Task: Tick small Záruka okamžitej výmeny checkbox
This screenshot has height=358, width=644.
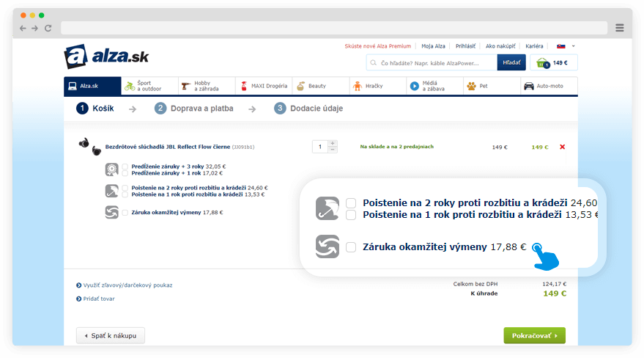Action: (x=125, y=213)
